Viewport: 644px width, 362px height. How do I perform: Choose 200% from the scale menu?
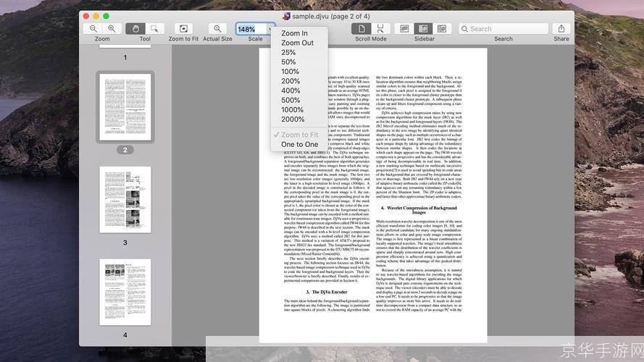290,81
